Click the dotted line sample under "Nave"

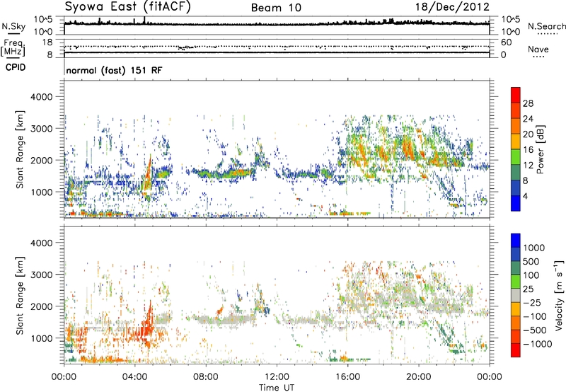[x=538, y=57]
